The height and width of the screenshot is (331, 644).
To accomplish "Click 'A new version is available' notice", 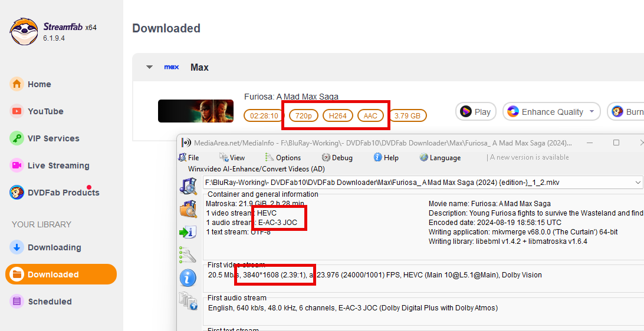I will coord(530,157).
